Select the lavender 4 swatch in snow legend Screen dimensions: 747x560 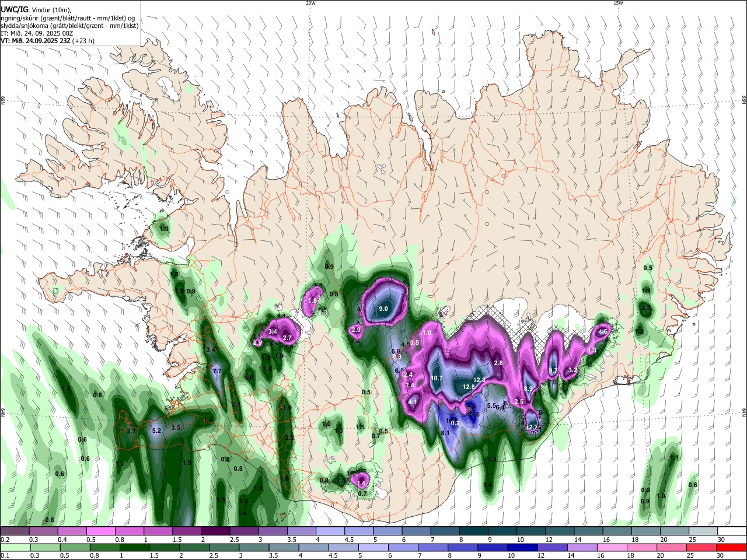point(330,531)
